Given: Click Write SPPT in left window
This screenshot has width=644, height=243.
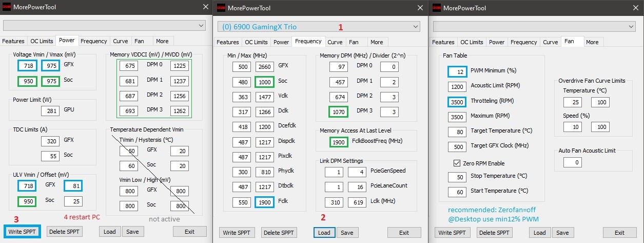Looking at the screenshot, I should (22, 232).
